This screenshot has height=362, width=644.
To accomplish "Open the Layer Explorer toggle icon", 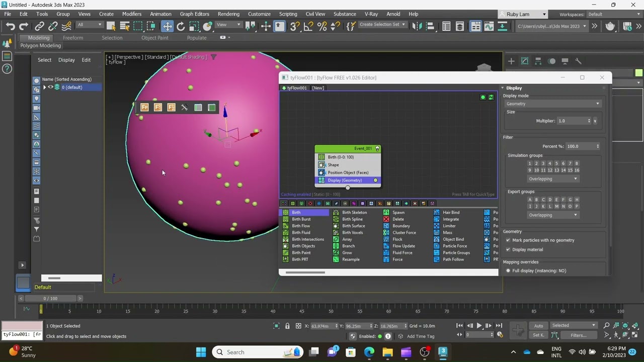I will [x=460, y=27].
